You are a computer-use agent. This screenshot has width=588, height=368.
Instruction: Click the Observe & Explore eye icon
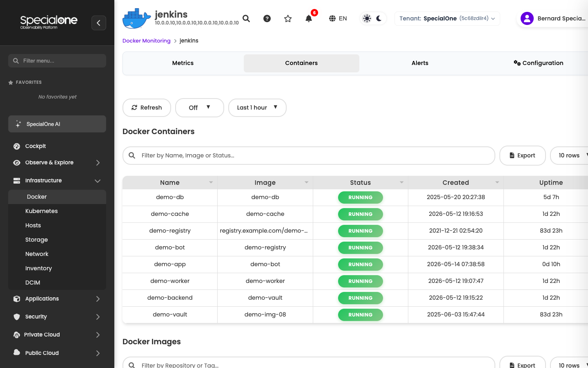coord(17,162)
